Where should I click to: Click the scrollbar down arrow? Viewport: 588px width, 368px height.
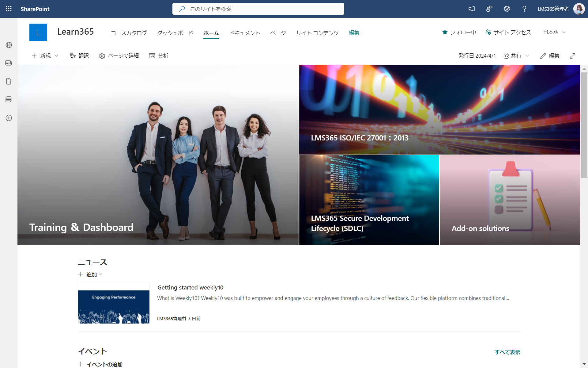click(x=584, y=364)
